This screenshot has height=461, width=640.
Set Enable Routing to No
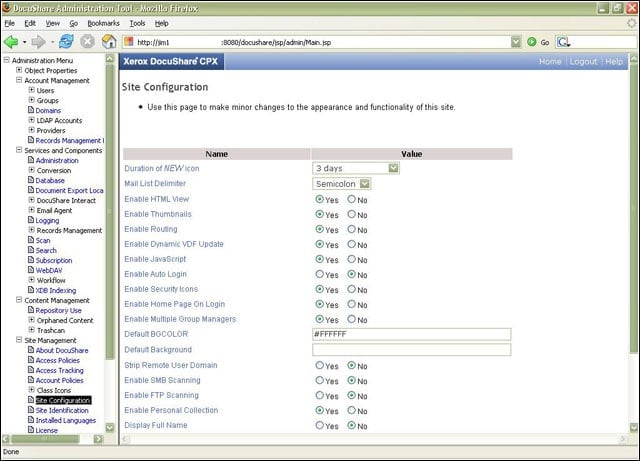[x=351, y=229]
